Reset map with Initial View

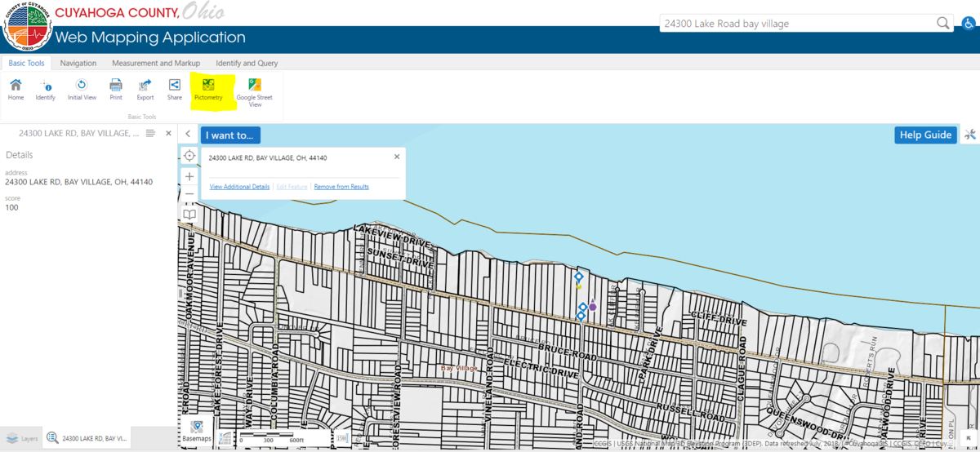point(82,90)
